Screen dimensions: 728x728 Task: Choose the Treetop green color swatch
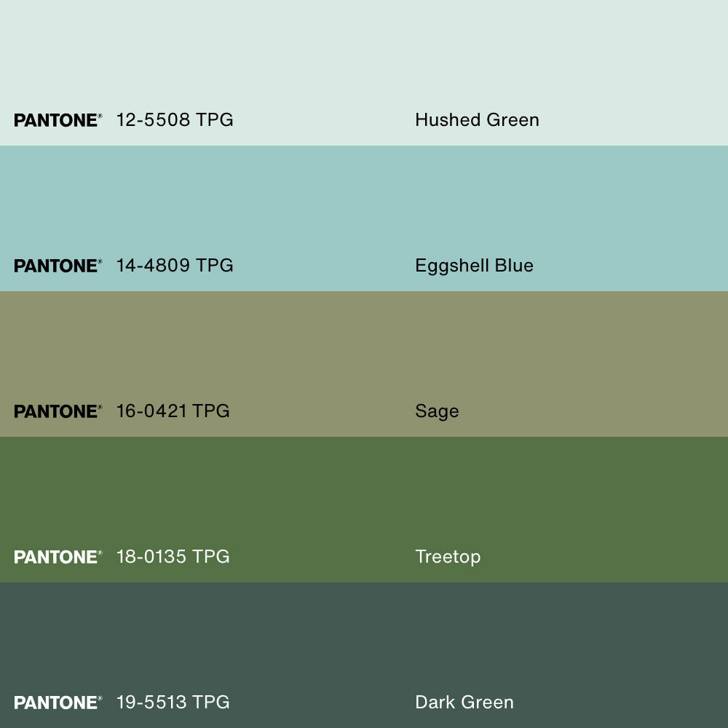click(x=364, y=495)
